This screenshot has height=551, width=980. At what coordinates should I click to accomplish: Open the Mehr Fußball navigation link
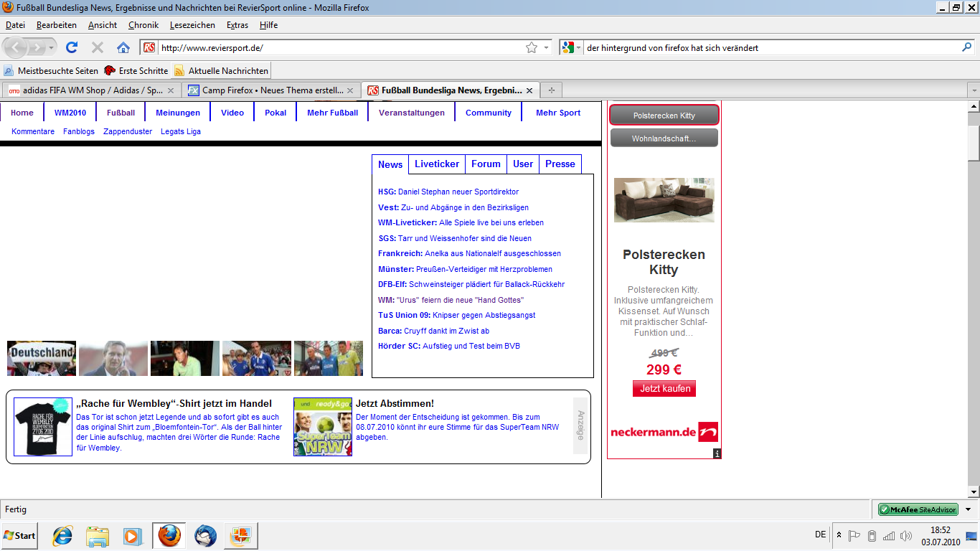333,113
